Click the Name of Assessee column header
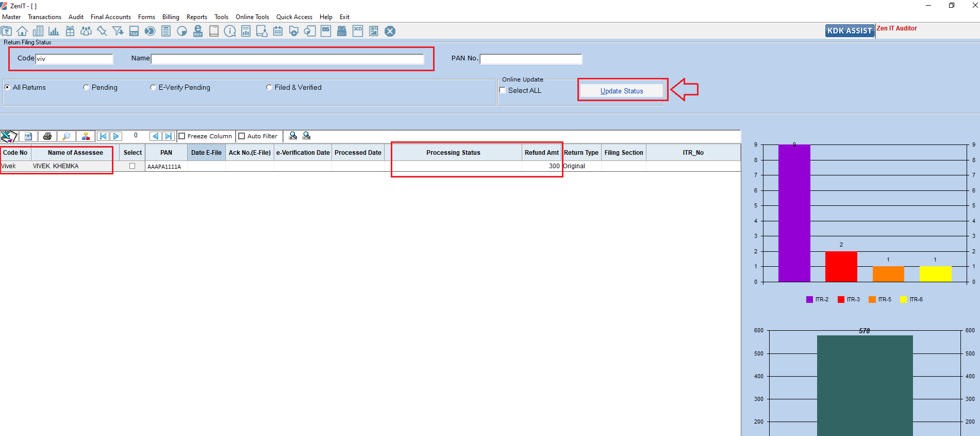Viewport: 980px width, 436px height. [75, 153]
